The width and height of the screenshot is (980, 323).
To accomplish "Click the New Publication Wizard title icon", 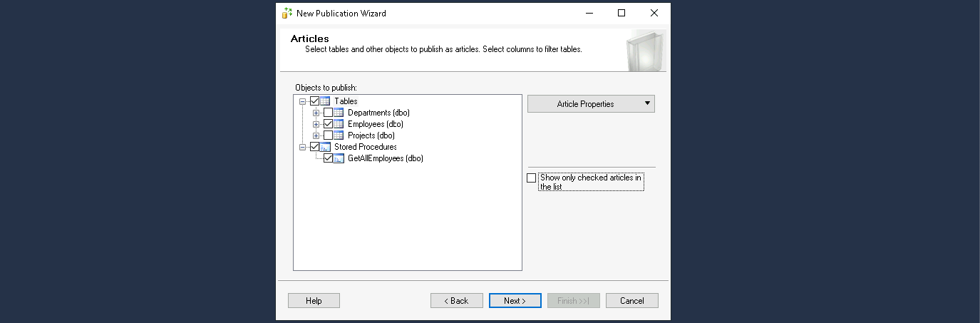I will (287, 13).
